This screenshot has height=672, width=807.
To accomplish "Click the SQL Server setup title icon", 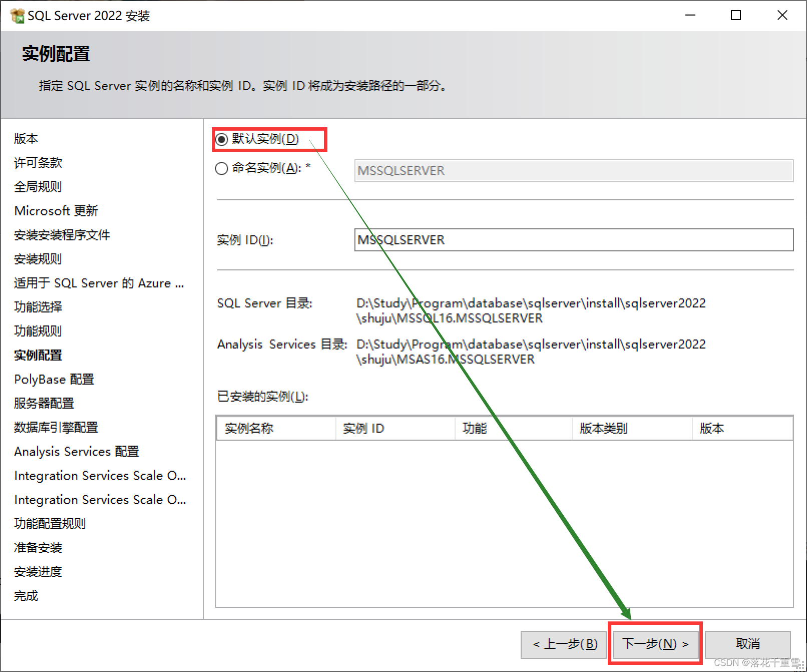I will point(17,16).
